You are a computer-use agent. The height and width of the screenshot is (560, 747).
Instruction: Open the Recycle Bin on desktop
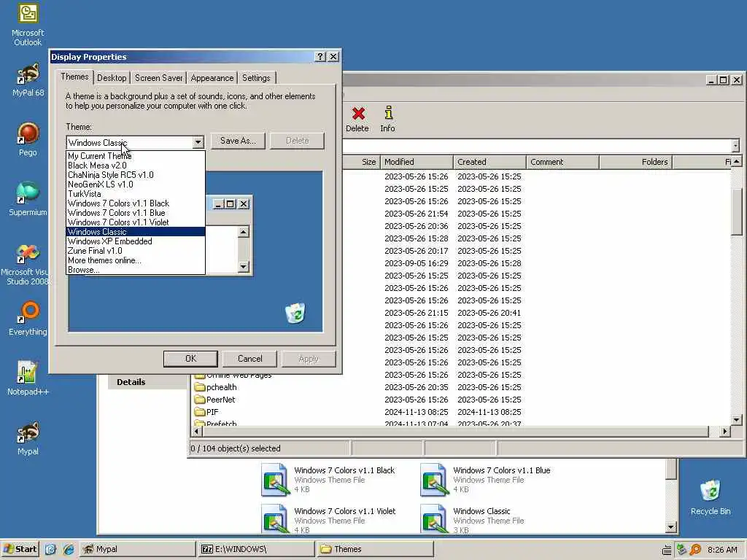(711, 497)
